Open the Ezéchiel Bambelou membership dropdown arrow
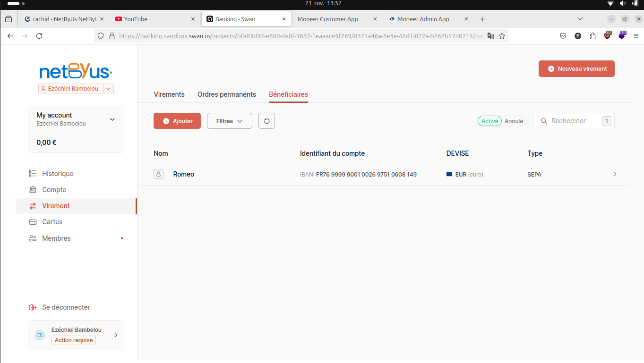The height and width of the screenshot is (363, 644). (x=108, y=88)
